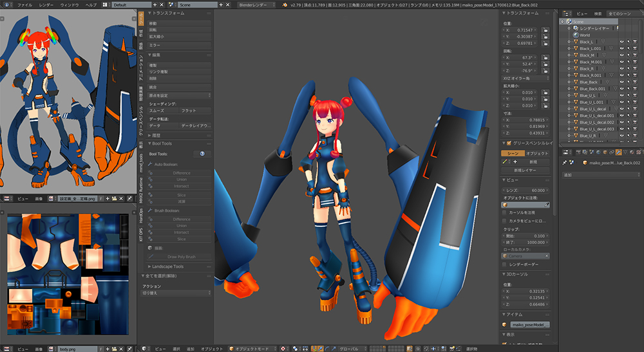Click the modifiers wrench properties tab icon
This screenshot has width=644, height=352.
click(x=618, y=153)
